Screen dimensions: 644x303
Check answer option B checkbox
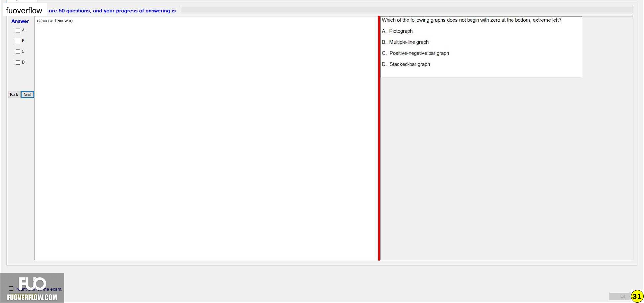(18, 41)
